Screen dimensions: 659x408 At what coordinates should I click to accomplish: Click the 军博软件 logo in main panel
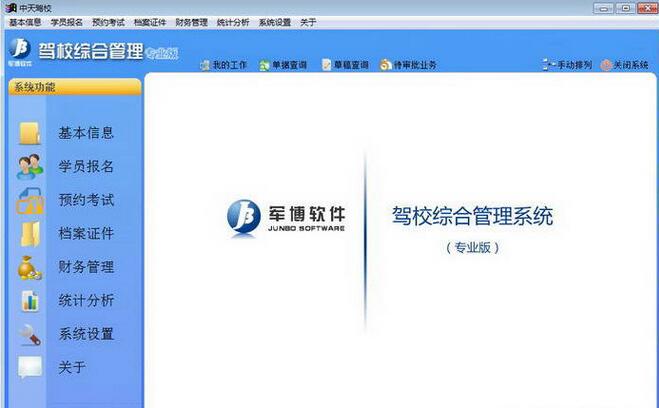point(286,217)
